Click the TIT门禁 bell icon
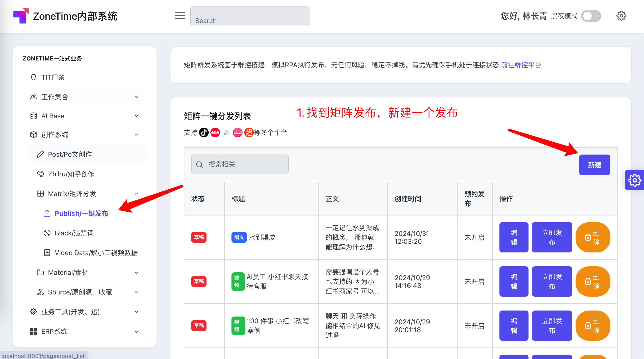 point(34,77)
